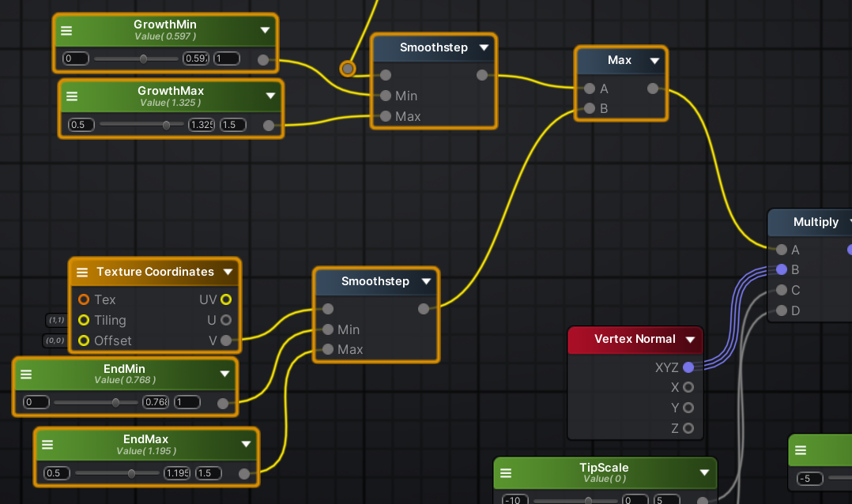
Task: Click the orange Tex input port
Action: pyautogui.click(x=85, y=299)
